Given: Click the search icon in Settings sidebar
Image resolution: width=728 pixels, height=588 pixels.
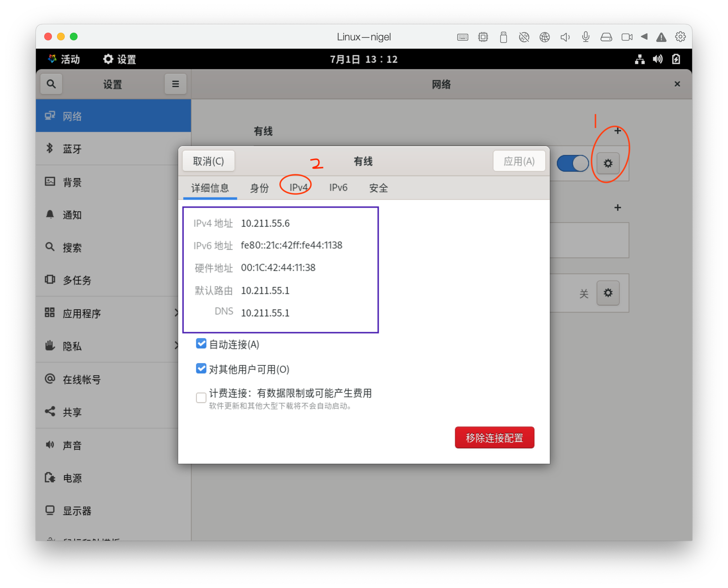Looking at the screenshot, I should point(51,84).
